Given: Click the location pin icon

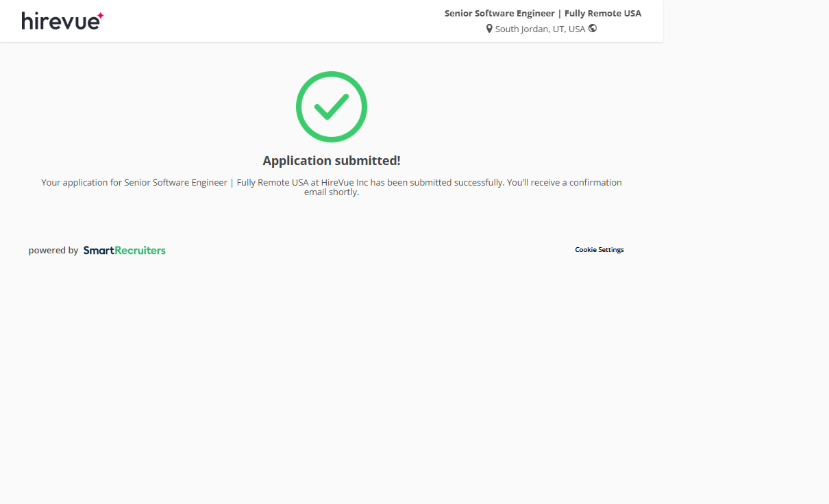Looking at the screenshot, I should click(x=489, y=29).
